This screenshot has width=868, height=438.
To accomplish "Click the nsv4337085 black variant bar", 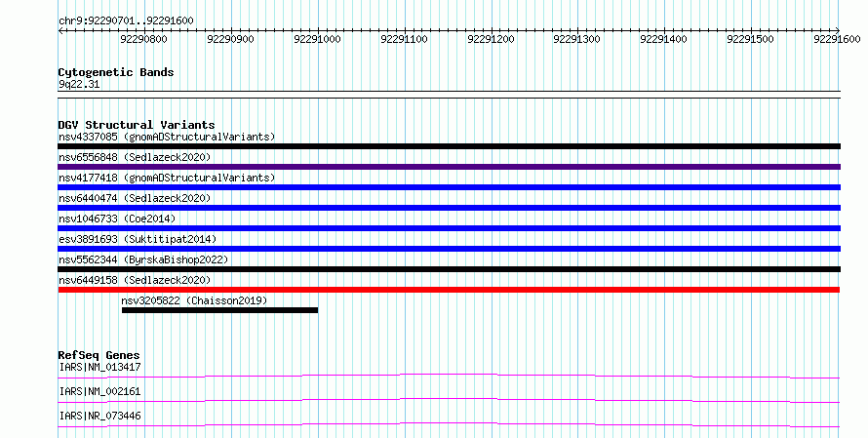I will pos(449,146).
